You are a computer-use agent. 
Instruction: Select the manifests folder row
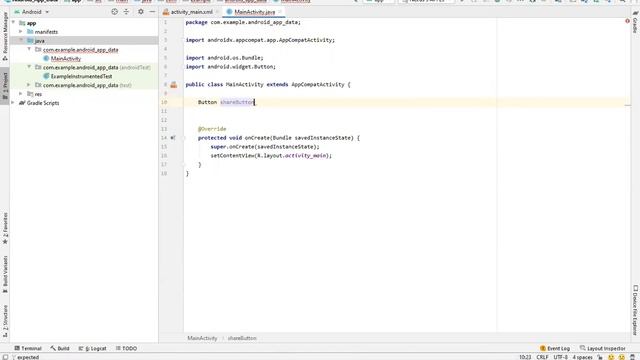coord(84,31)
